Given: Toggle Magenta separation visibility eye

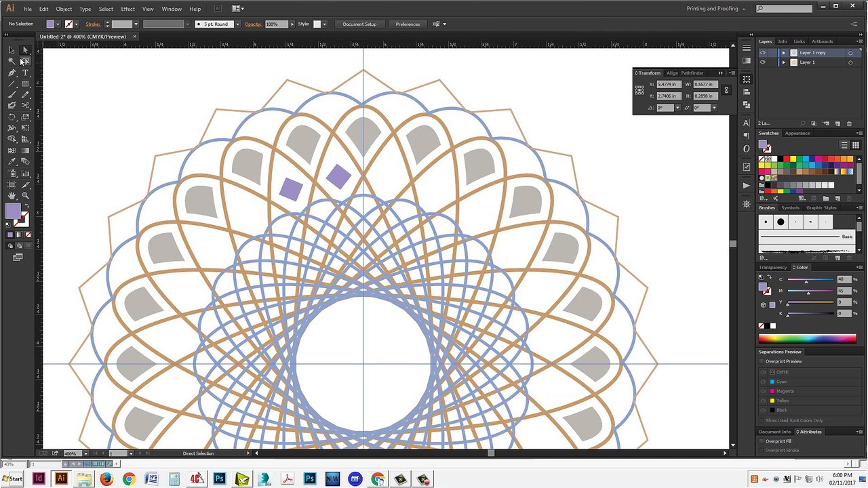Looking at the screenshot, I should pyautogui.click(x=764, y=391).
